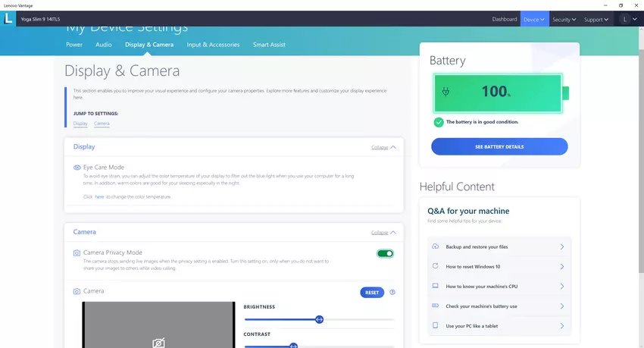Switch to the Input & Accessories tab

coord(213,45)
